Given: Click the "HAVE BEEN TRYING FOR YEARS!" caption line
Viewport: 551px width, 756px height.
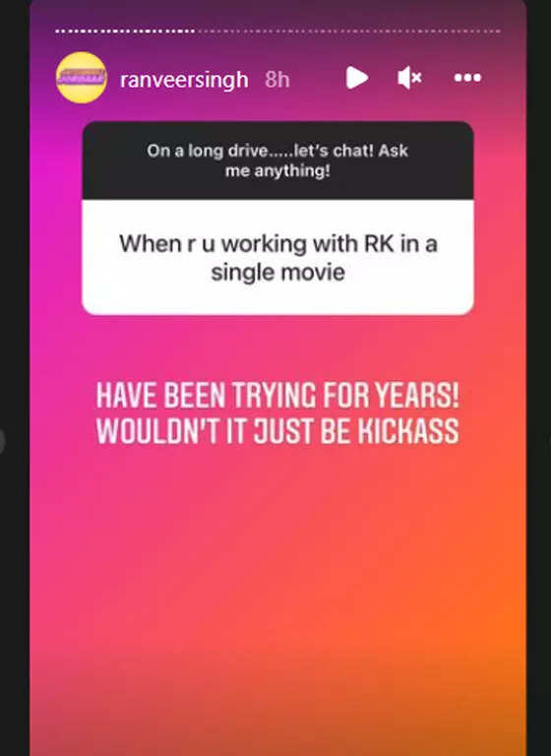Looking at the screenshot, I should [277, 396].
